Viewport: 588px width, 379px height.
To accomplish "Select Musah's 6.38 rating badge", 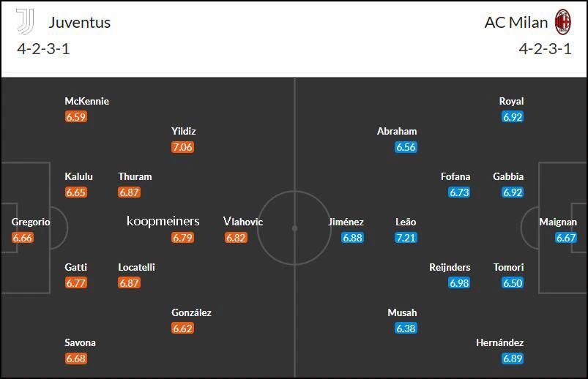I will tap(406, 329).
